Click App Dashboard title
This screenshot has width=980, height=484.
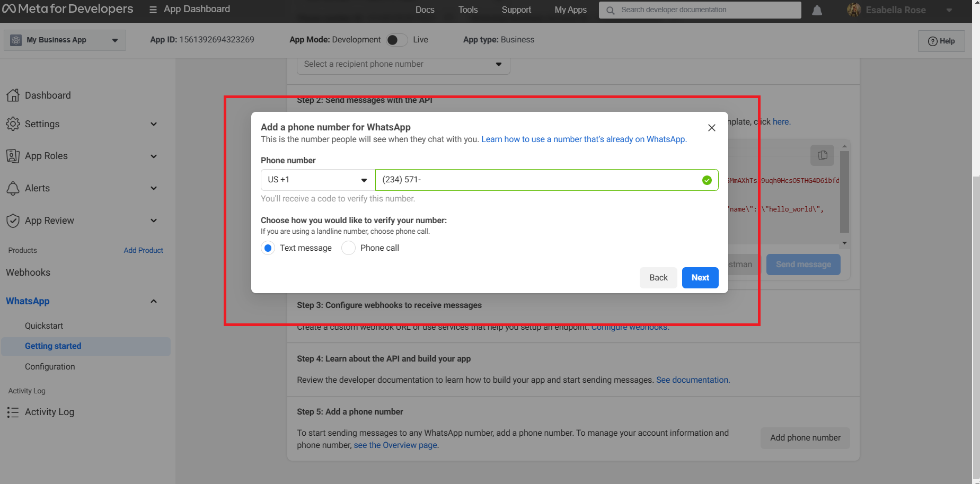coord(197,9)
